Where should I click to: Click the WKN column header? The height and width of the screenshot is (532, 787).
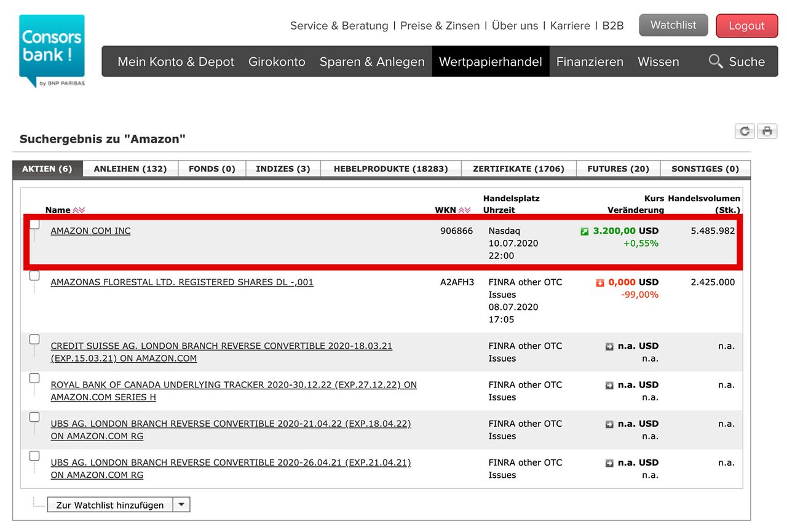point(446,210)
